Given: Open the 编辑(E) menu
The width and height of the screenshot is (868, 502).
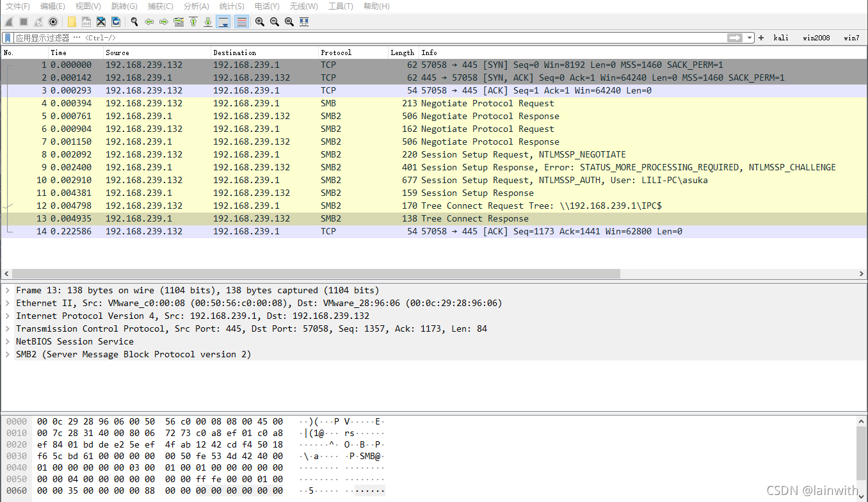Looking at the screenshot, I should [x=52, y=6].
